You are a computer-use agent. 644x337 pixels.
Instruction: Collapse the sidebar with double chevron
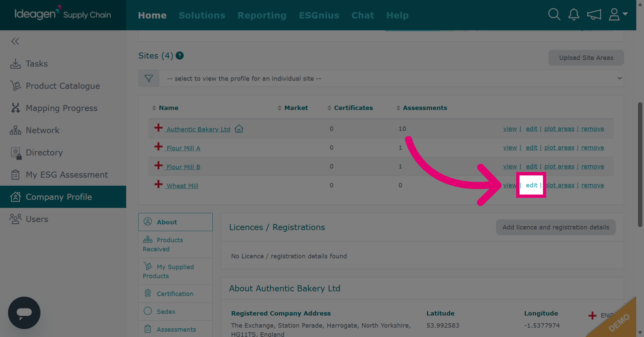tap(15, 41)
